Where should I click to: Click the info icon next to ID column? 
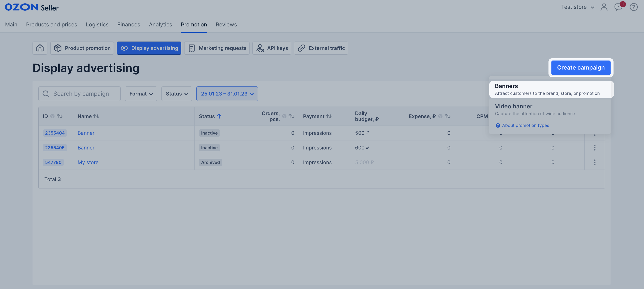pyautogui.click(x=52, y=116)
